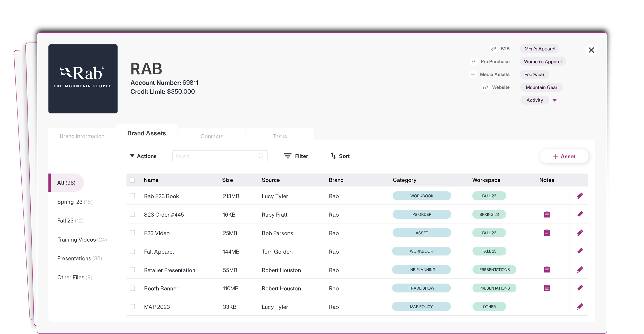This screenshot has height=334, width=644.
Task: Click Website link icon
Action: pyautogui.click(x=485, y=87)
